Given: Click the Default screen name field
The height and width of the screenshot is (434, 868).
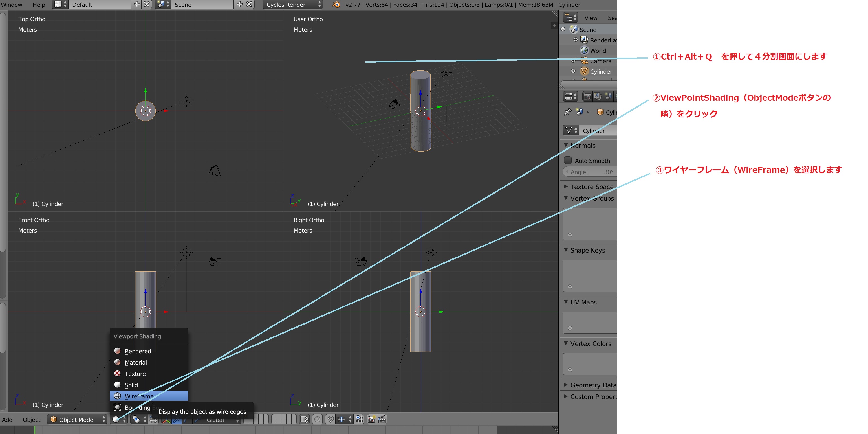Looking at the screenshot, I should (x=100, y=5).
